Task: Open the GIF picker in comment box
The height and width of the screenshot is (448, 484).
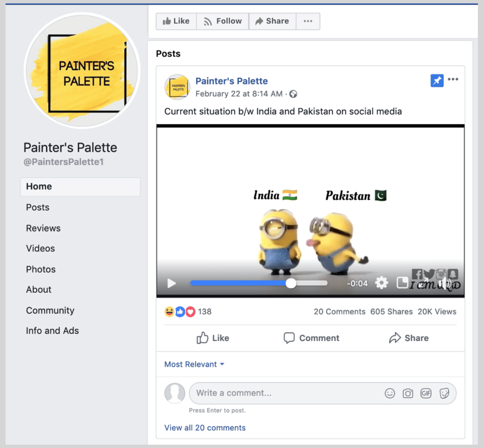Action: coord(426,393)
